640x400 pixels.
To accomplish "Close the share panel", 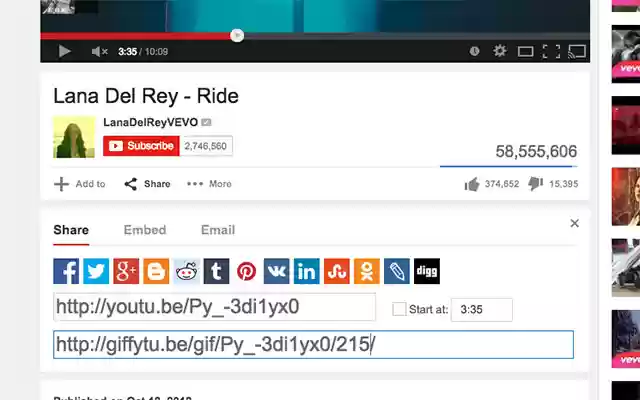I will pyautogui.click(x=574, y=223).
